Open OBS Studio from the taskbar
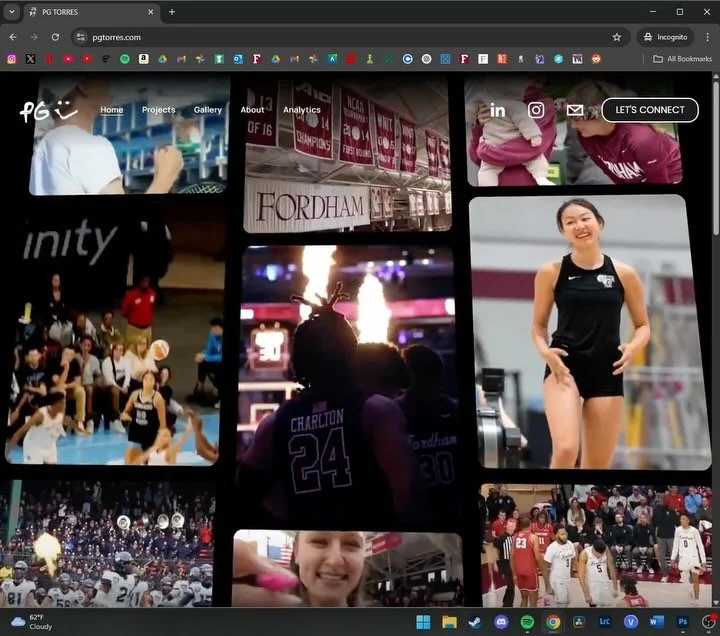The image size is (720, 636). (x=709, y=622)
